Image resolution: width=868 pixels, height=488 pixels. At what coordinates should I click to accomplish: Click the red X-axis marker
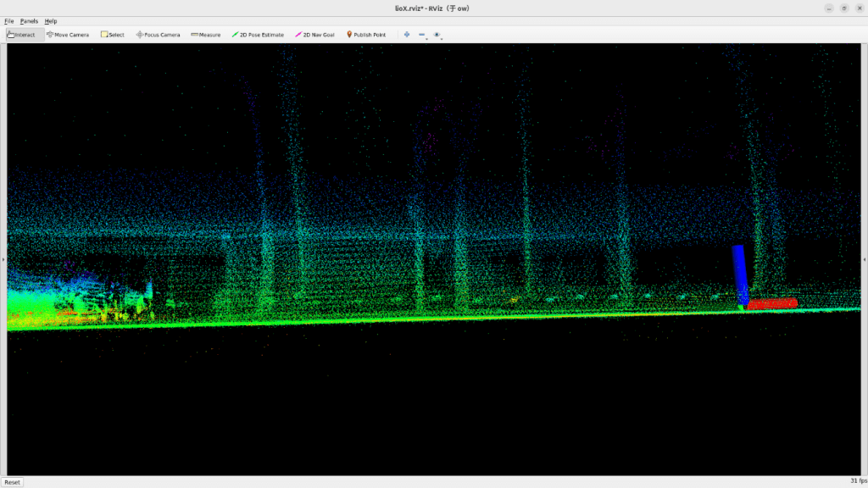(x=772, y=303)
